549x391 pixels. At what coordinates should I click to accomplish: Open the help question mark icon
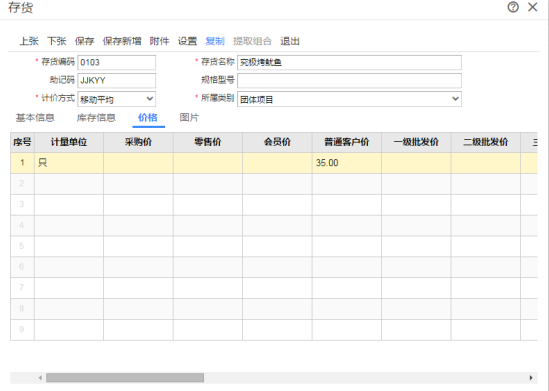click(513, 7)
